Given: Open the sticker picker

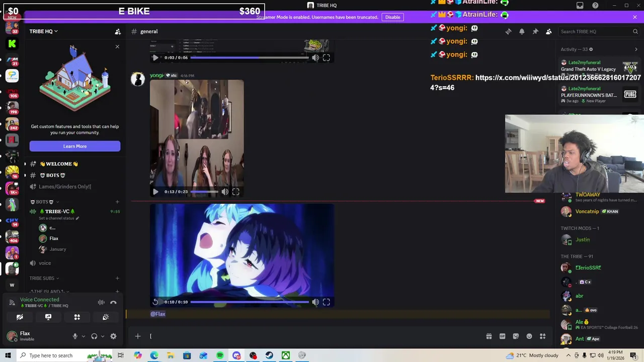Looking at the screenshot, I should tap(516, 336).
